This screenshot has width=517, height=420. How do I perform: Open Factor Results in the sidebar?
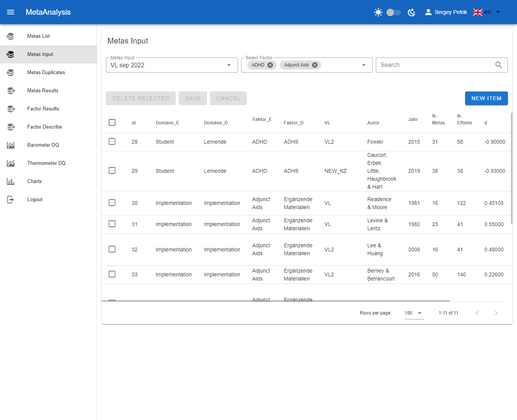[x=48, y=109]
